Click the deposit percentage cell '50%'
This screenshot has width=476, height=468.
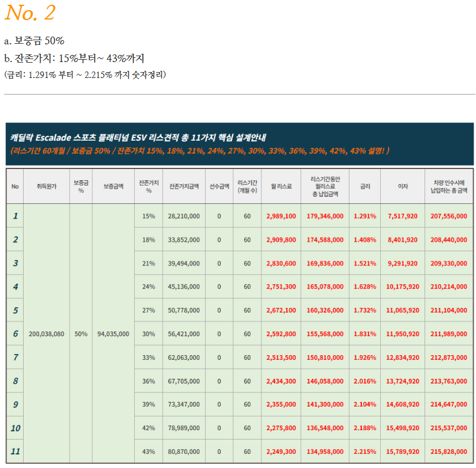[x=81, y=334]
